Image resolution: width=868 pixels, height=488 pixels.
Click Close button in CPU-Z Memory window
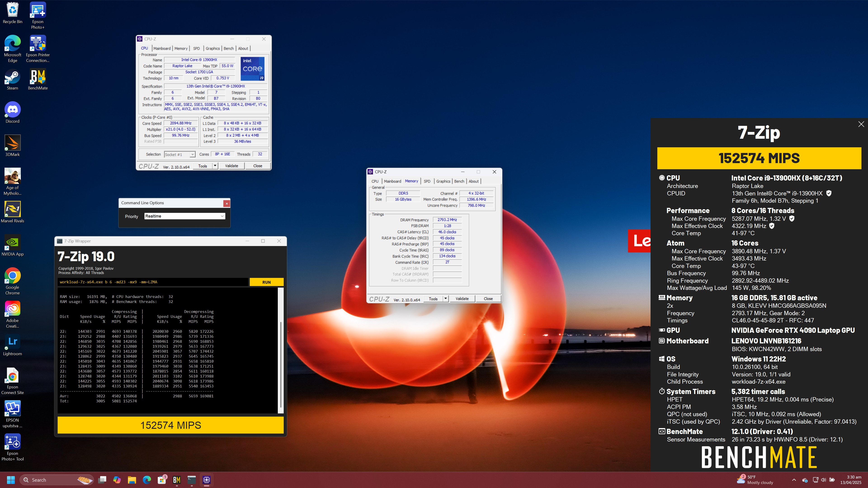point(488,299)
